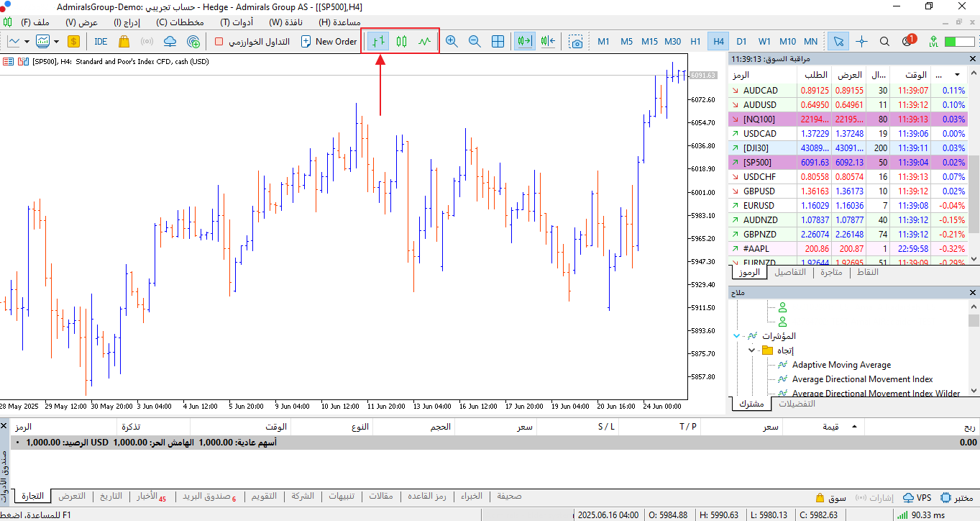
Task: Close the Market Watch panel
Action: point(974,58)
